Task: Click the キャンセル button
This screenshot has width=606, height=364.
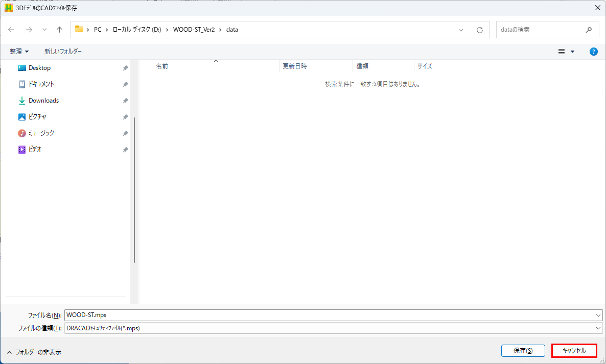Action: click(x=574, y=351)
